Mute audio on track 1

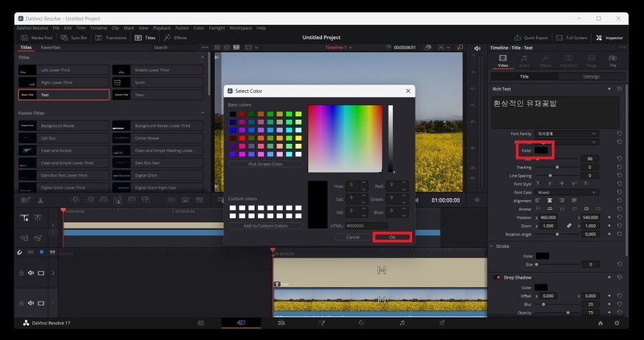(x=31, y=303)
